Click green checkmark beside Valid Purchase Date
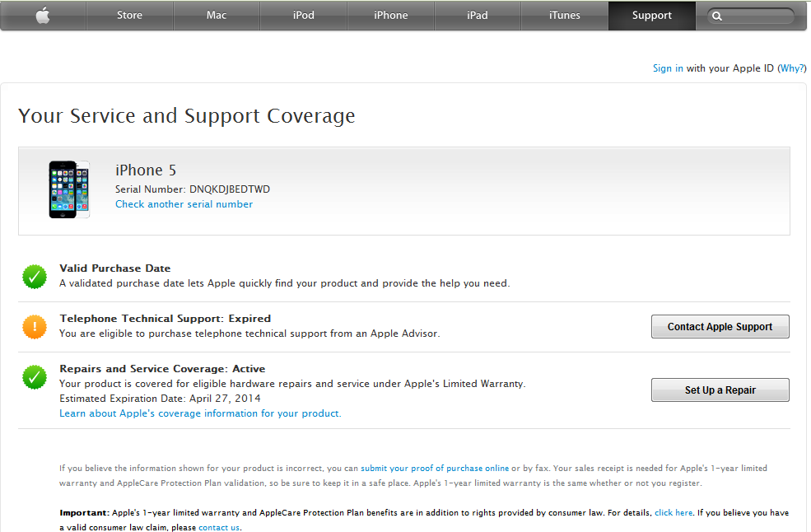The image size is (811, 532). tap(35, 277)
